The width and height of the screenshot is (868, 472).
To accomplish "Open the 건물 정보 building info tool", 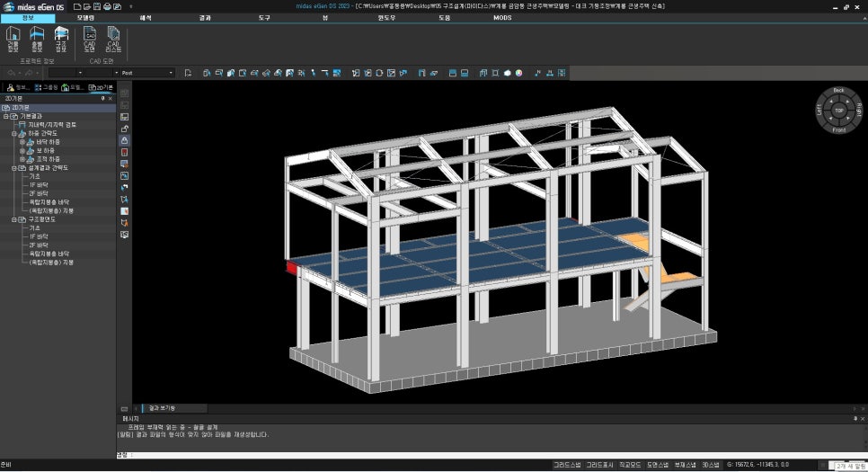I will click(13, 40).
